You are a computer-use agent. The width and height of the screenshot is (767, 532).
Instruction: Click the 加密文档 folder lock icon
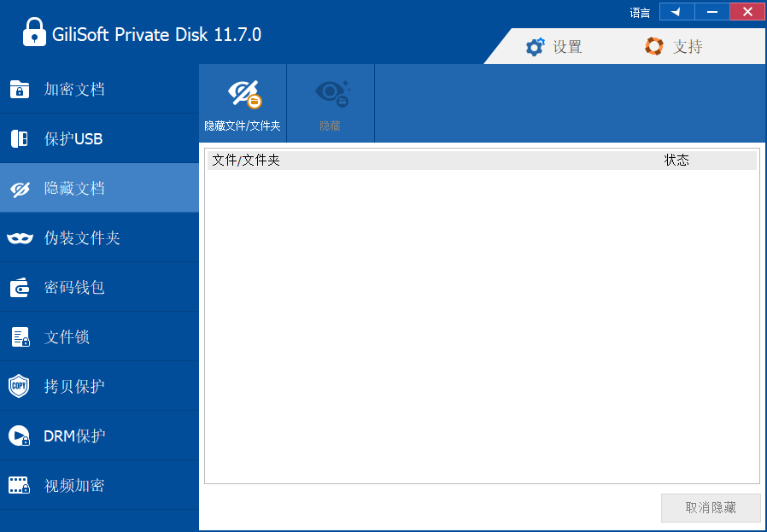20,90
